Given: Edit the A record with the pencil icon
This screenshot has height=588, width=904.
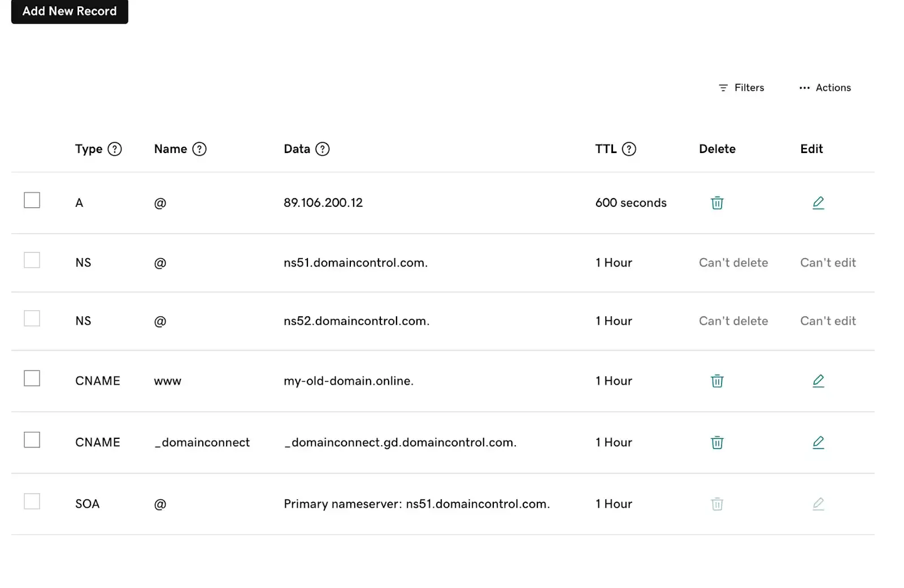Looking at the screenshot, I should (818, 203).
